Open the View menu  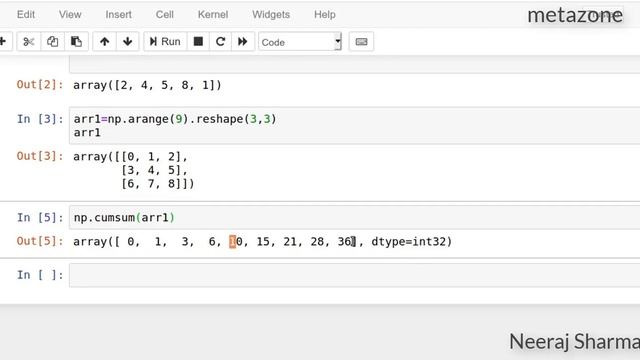(70, 15)
